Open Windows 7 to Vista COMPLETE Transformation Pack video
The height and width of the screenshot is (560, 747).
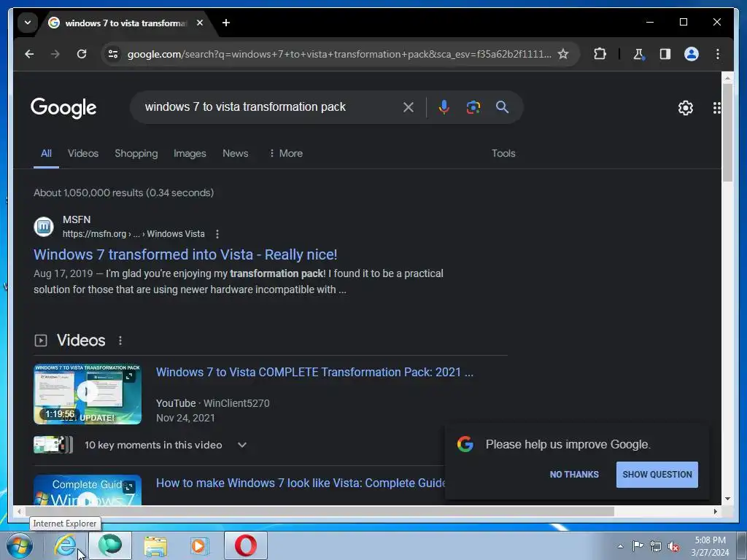pos(314,373)
